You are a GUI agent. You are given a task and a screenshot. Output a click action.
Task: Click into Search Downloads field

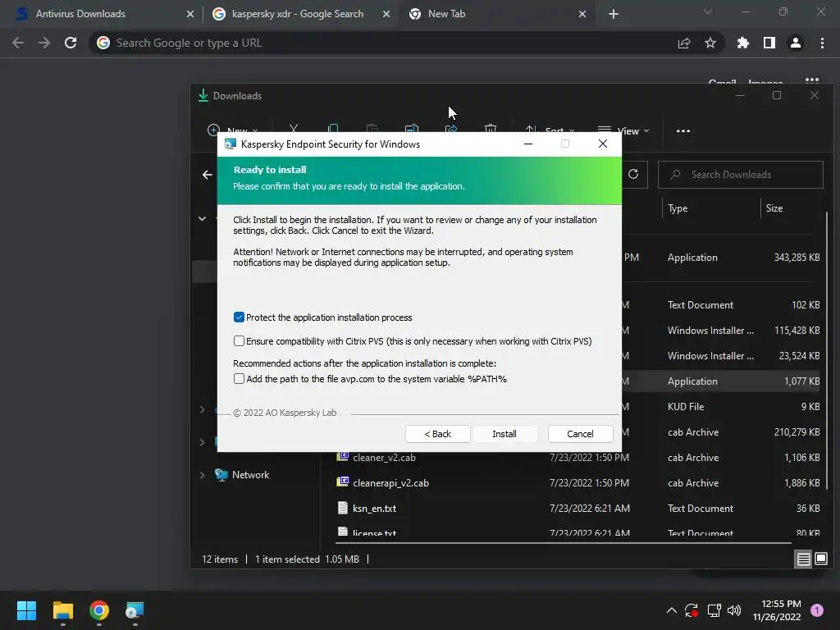pyautogui.click(x=741, y=175)
